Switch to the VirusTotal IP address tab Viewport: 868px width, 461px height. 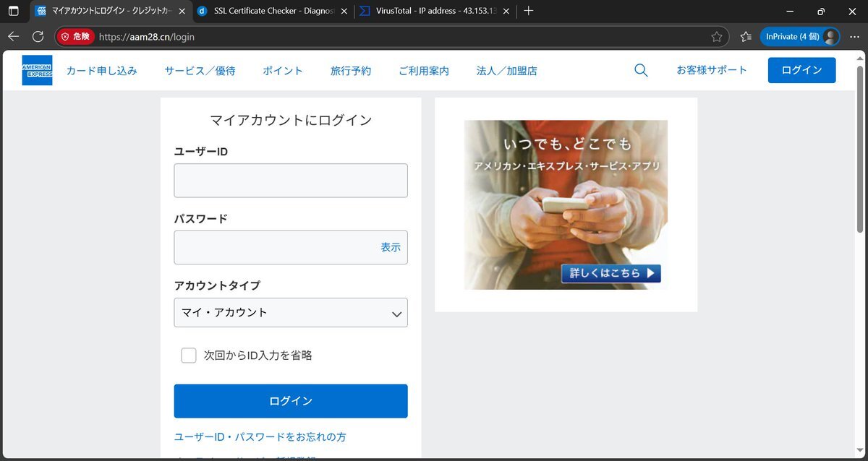click(x=434, y=12)
